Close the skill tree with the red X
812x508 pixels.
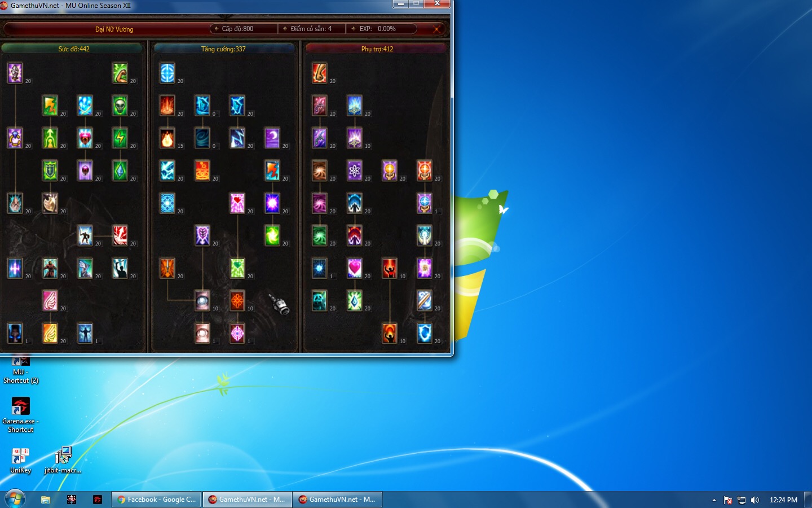tap(436, 29)
